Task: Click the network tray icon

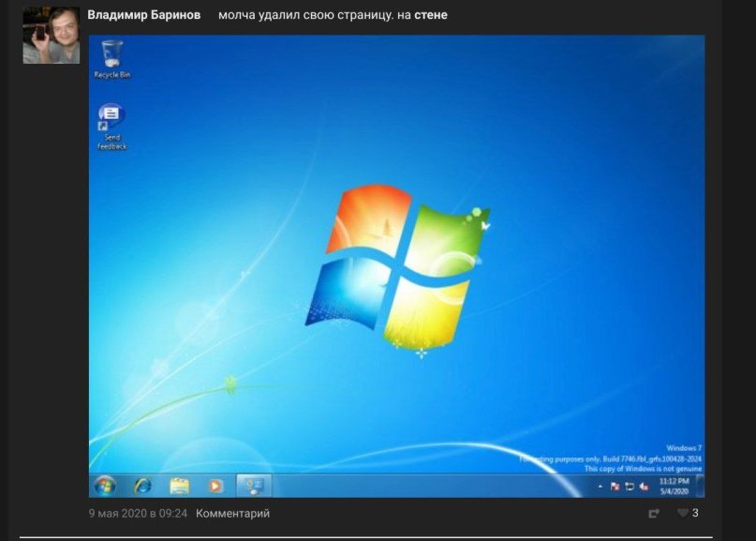Action: point(630,487)
